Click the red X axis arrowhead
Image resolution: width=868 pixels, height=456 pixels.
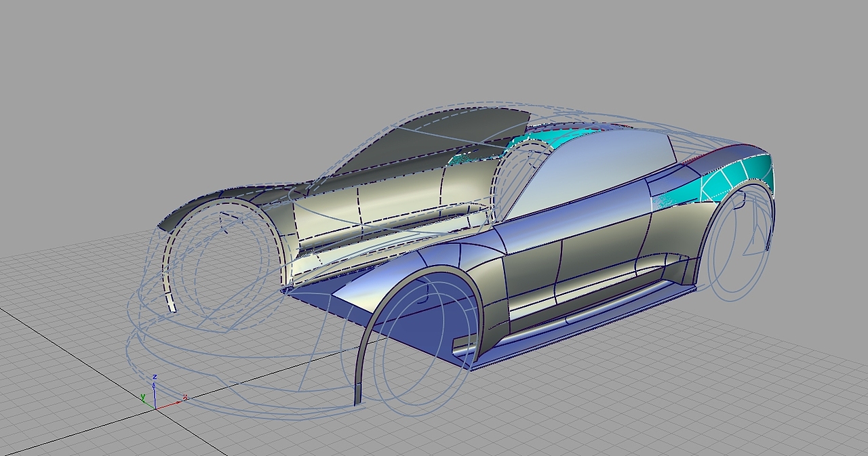click(x=178, y=402)
